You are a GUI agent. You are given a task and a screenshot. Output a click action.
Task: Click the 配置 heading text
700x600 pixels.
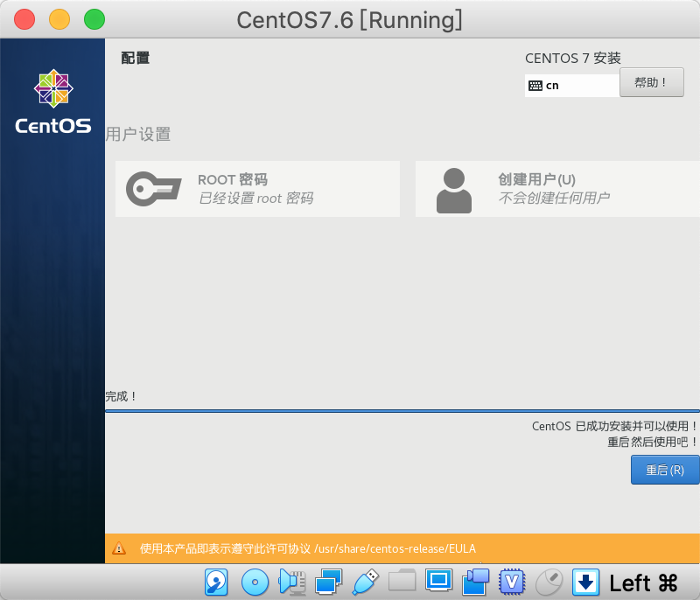tap(136, 58)
